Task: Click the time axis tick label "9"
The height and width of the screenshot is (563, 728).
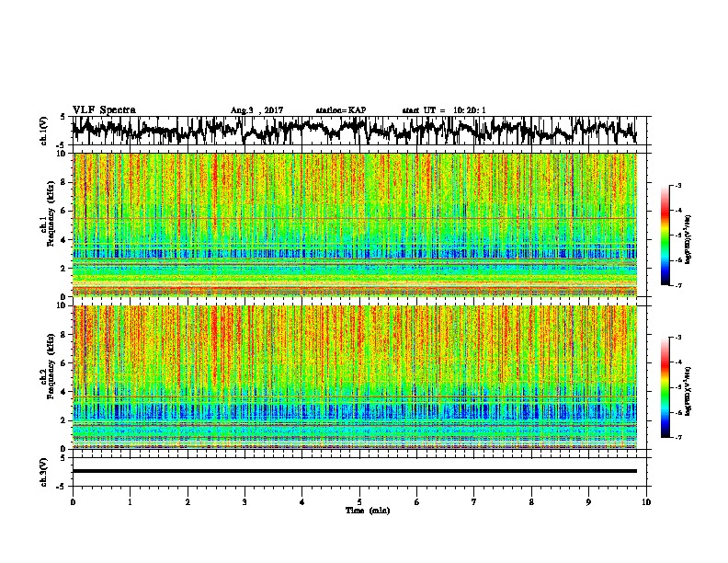Action: click(x=588, y=502)
